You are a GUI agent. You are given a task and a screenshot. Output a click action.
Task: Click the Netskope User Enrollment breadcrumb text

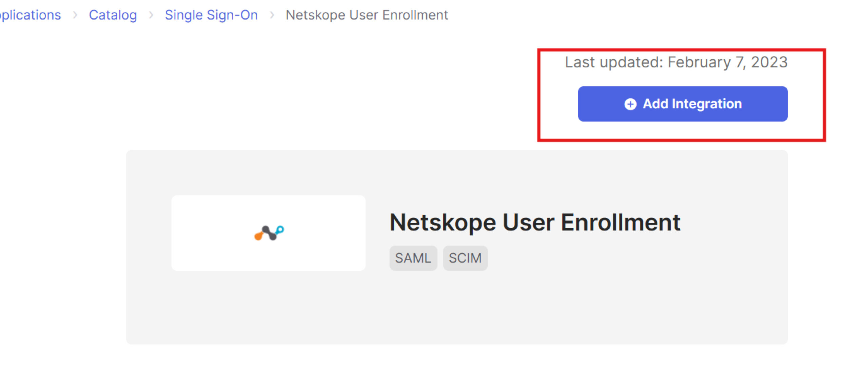367,15
